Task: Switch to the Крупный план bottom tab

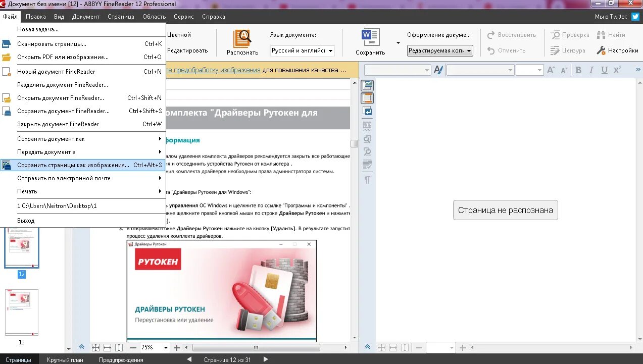Action: pos(65,360)
